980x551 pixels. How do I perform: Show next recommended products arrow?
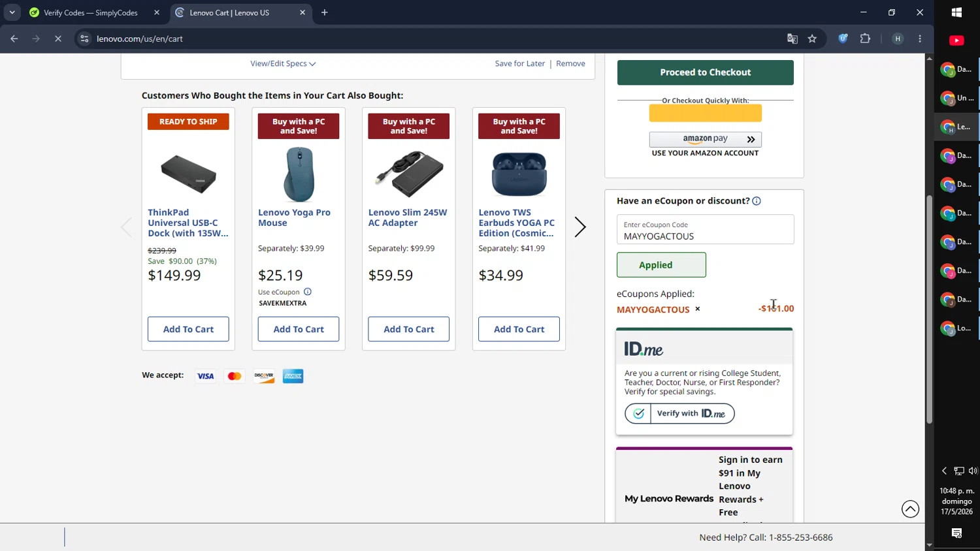click(580, 227)
